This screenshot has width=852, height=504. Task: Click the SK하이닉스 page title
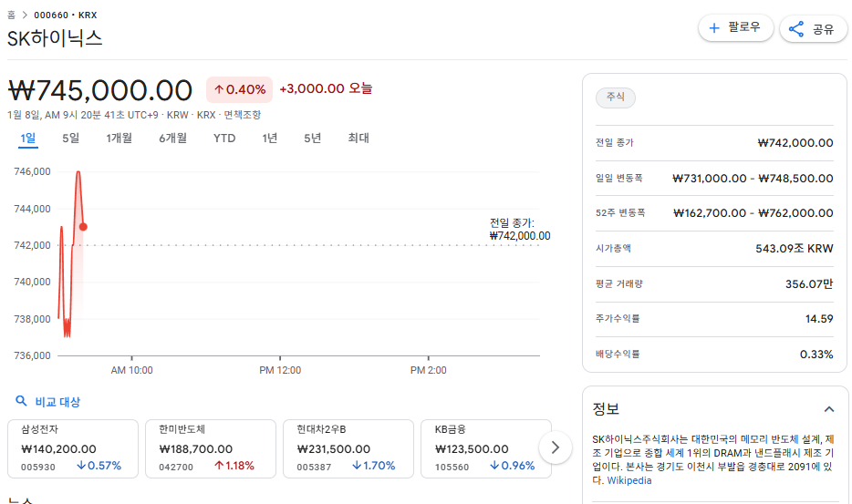click(x=55, y=38)
